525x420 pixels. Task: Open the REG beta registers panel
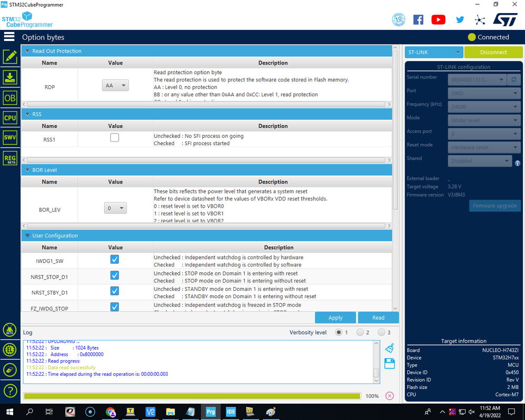point(10,158)
